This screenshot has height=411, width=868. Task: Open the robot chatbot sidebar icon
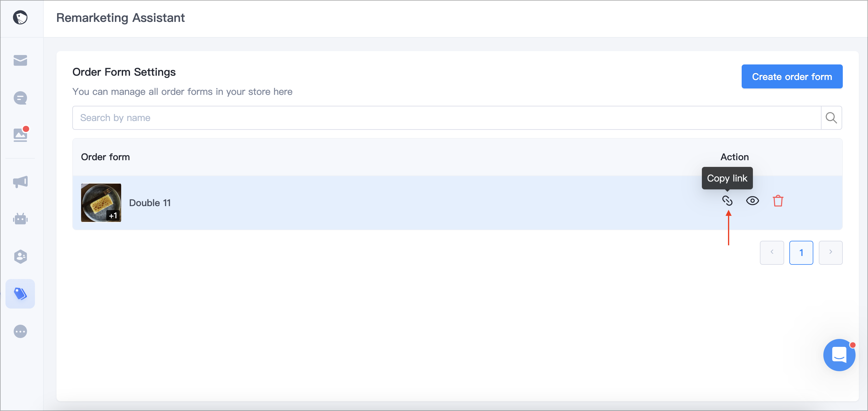pyautogui.click(x=20, y=219)
